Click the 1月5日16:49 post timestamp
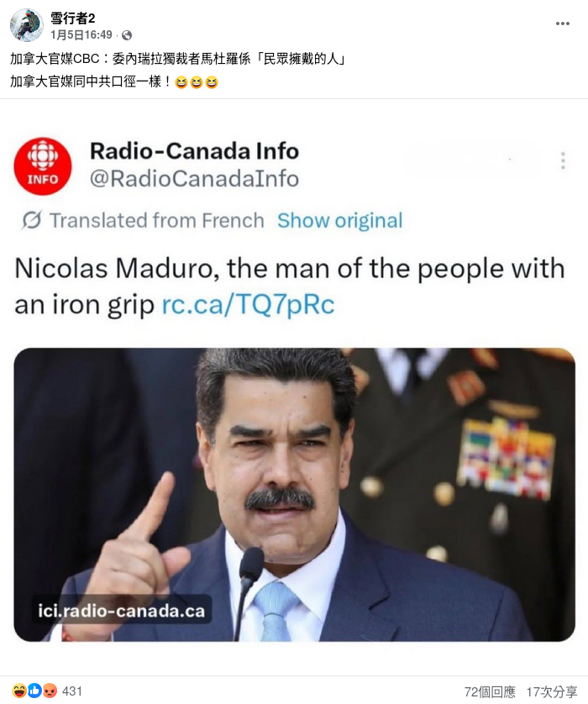Viewport: 588px width, 704px height. (81, 35)
